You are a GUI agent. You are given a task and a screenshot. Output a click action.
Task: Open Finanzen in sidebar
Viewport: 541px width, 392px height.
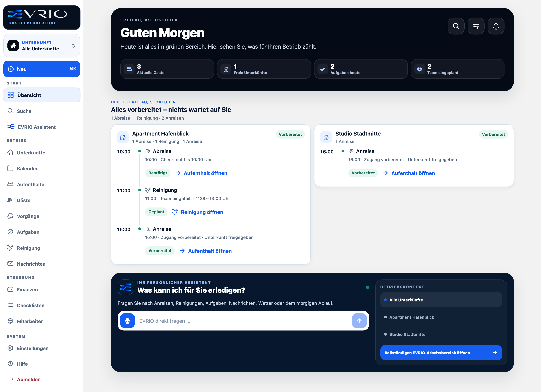[x=42, y=289]
